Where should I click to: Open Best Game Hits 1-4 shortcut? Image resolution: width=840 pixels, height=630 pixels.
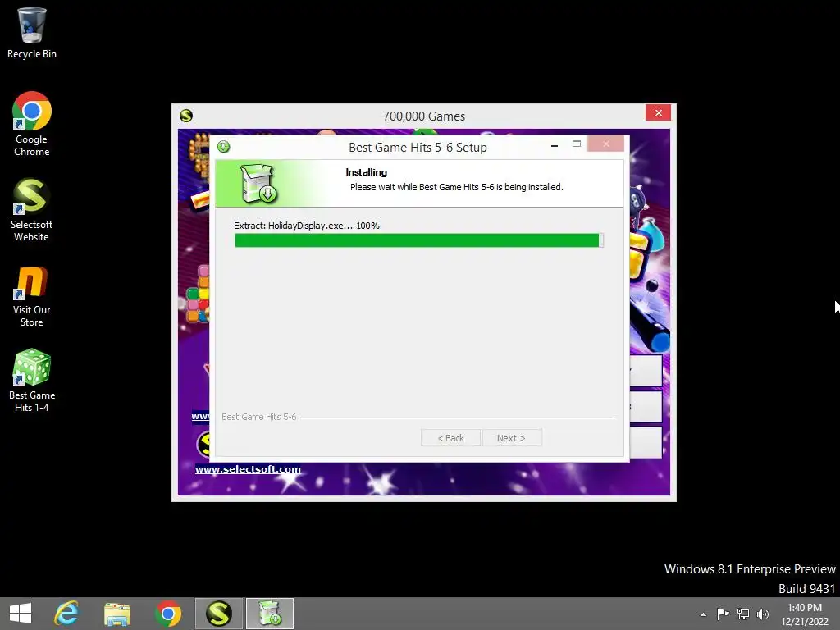pyautogui.click(x=32, y=381)
